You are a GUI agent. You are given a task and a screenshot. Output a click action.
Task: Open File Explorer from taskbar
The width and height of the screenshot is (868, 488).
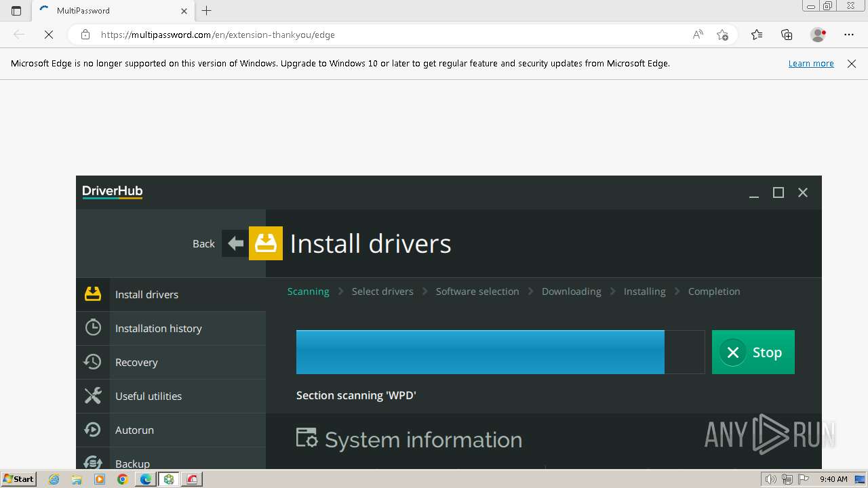(x=77, y=479)
